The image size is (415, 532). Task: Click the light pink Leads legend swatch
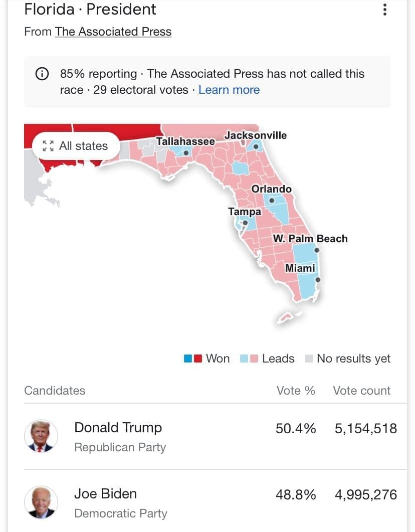tap(254, 359)
